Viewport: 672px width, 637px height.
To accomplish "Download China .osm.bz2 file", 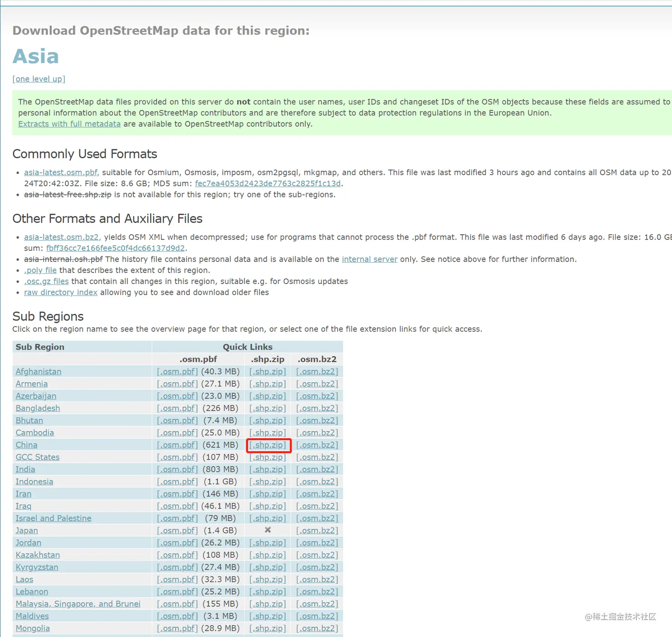I will [317, 445].
